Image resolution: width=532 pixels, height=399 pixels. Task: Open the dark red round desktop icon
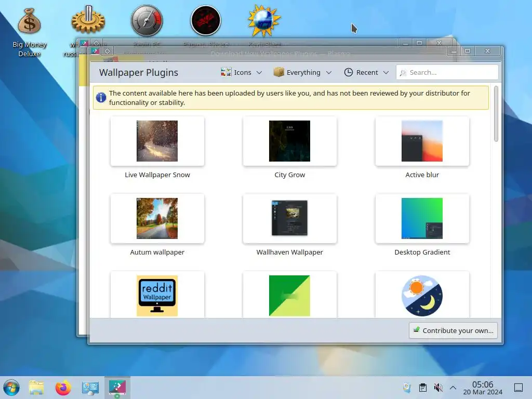[x=206, y=21]
